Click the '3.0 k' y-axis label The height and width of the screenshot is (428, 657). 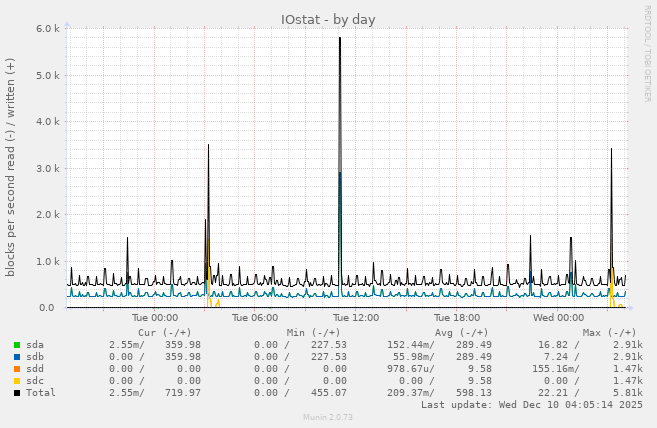tap(48, 169)
